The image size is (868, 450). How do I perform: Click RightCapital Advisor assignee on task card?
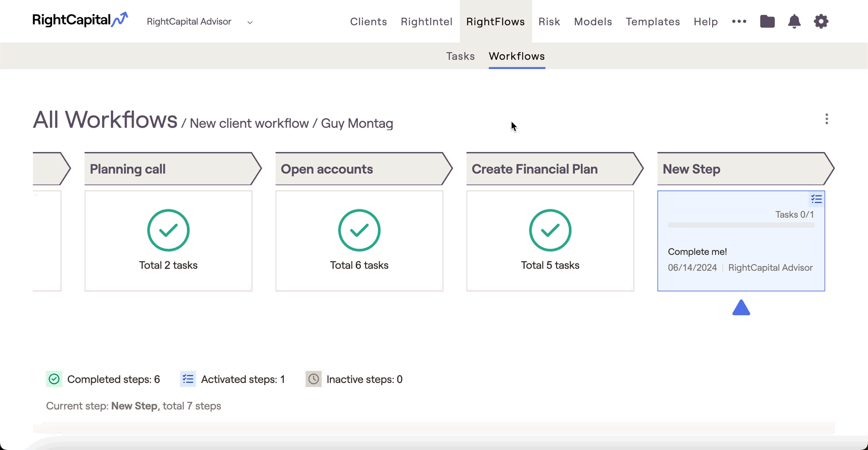pos(770,268)
